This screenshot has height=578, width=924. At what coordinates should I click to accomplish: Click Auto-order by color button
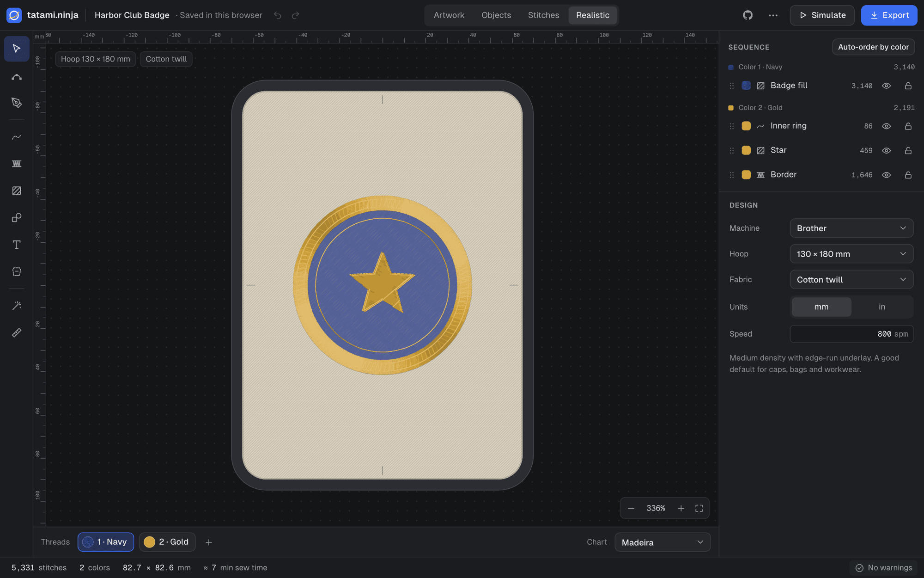873,47
